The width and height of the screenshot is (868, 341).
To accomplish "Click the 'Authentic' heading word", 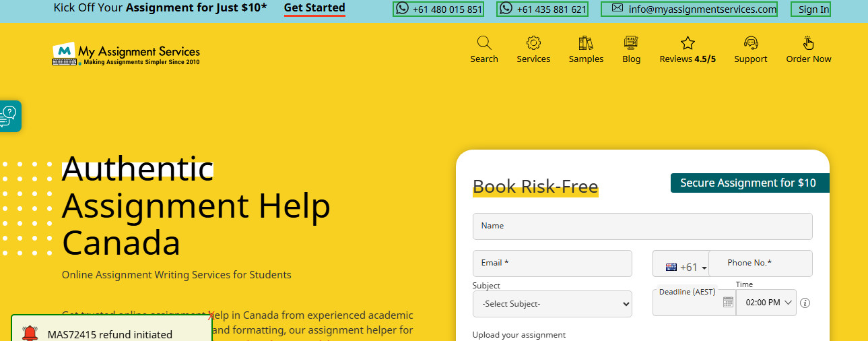I will (x=138, y=168).
